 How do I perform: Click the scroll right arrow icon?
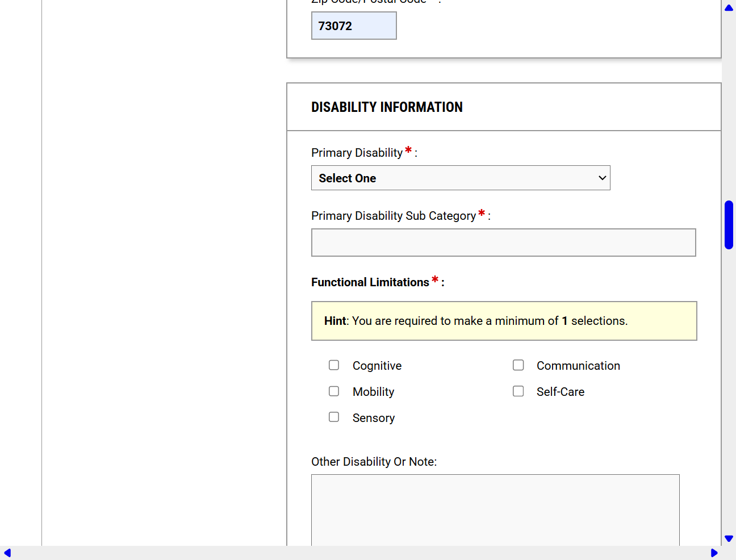pos(714,553)
